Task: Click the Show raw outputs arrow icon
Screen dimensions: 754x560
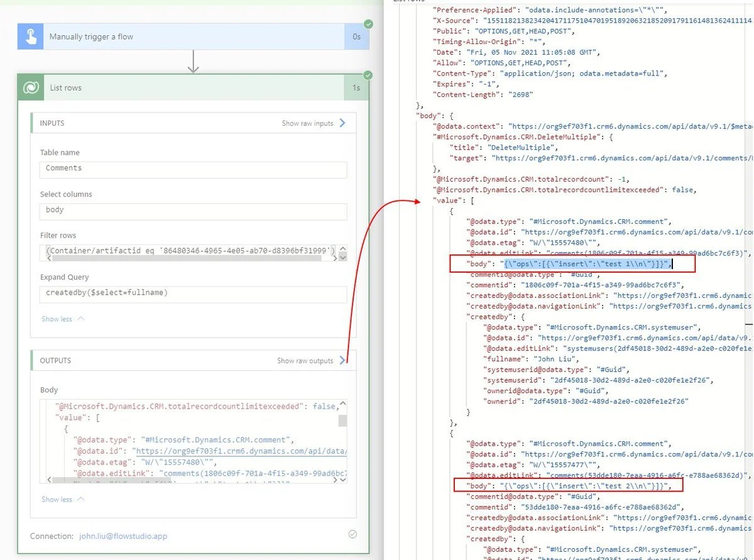Action: click(342, 361)
